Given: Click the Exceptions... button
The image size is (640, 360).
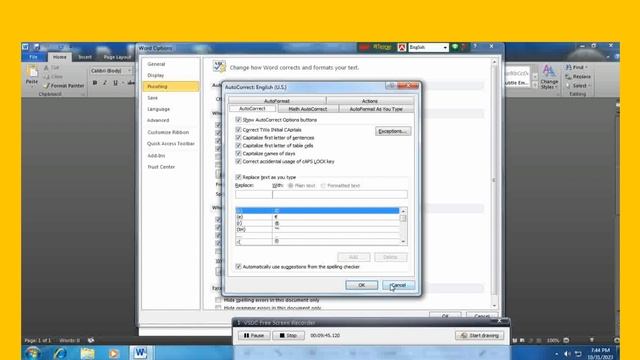Looking at the screenshot, I should coord(393,131).
